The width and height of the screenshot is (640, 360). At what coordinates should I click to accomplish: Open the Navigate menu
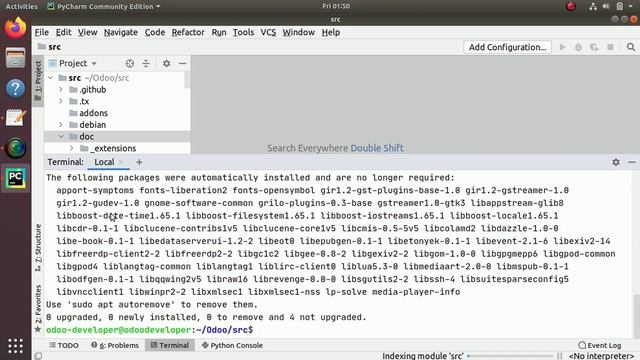click(120, 32)
